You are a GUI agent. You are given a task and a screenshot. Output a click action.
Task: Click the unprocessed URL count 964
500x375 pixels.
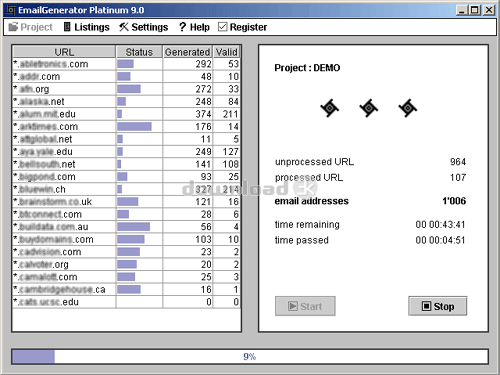pos(458,162)
